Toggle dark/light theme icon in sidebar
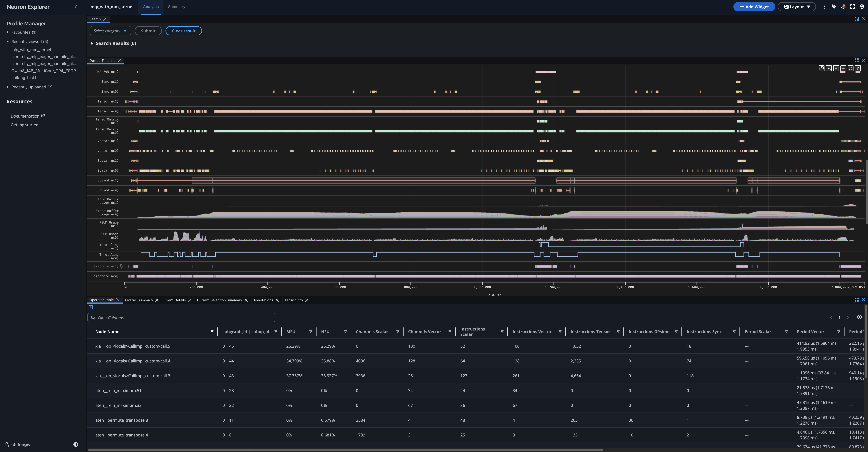 click(x=75, y=445)
